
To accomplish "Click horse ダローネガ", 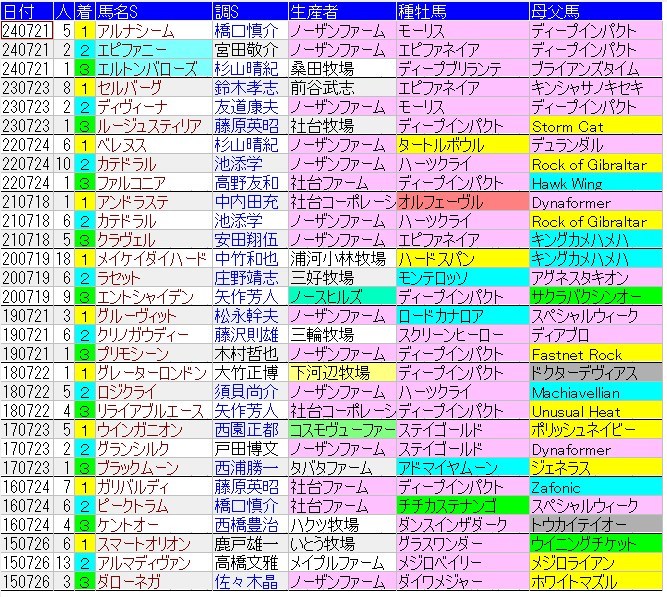I will (154, 581).
